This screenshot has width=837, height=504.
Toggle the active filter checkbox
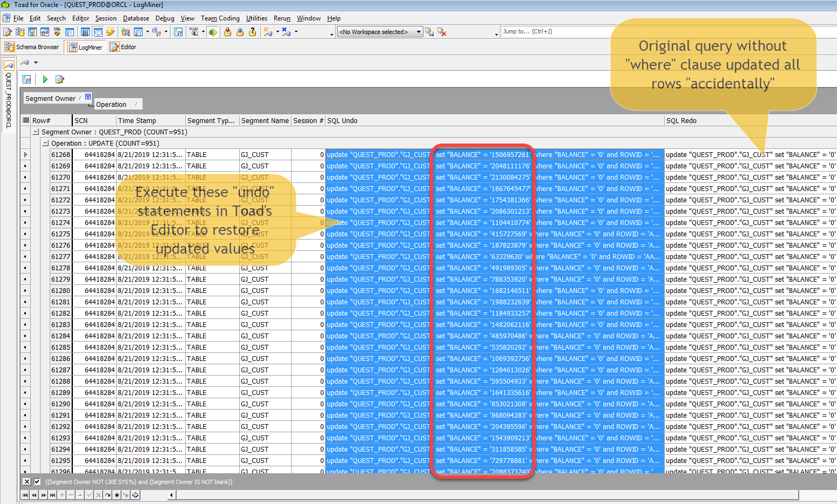tap(37, 482)
